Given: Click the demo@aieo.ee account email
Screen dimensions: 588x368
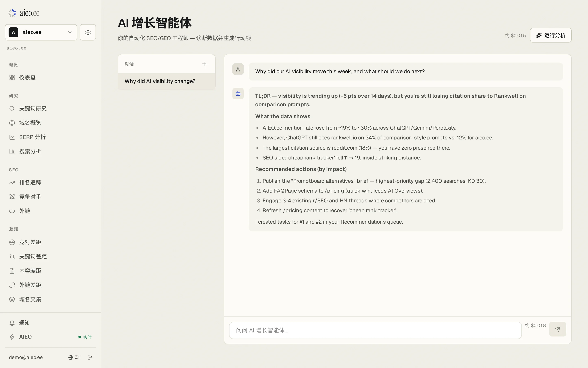Looking at the screenshot, I should click(26, 357).
